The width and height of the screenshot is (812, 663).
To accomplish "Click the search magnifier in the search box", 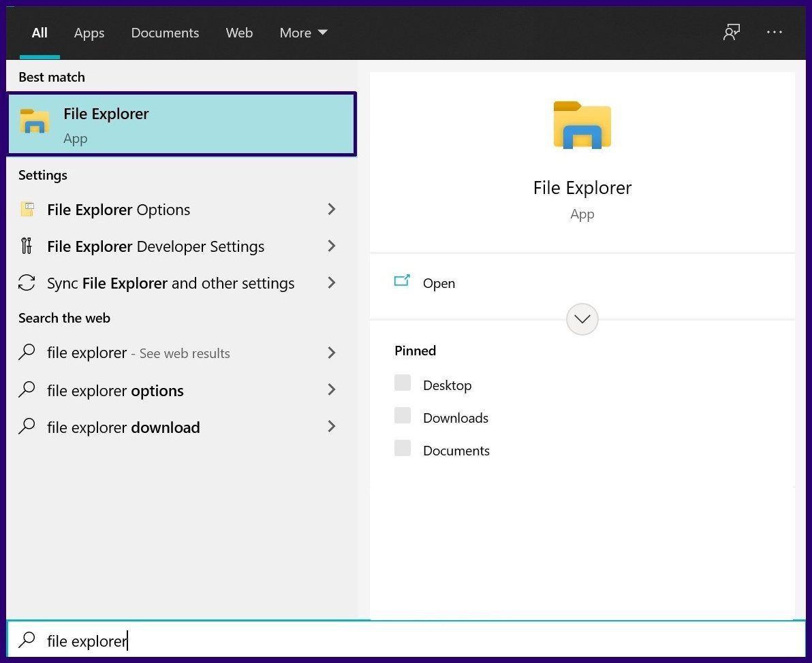I will (27, 640).
